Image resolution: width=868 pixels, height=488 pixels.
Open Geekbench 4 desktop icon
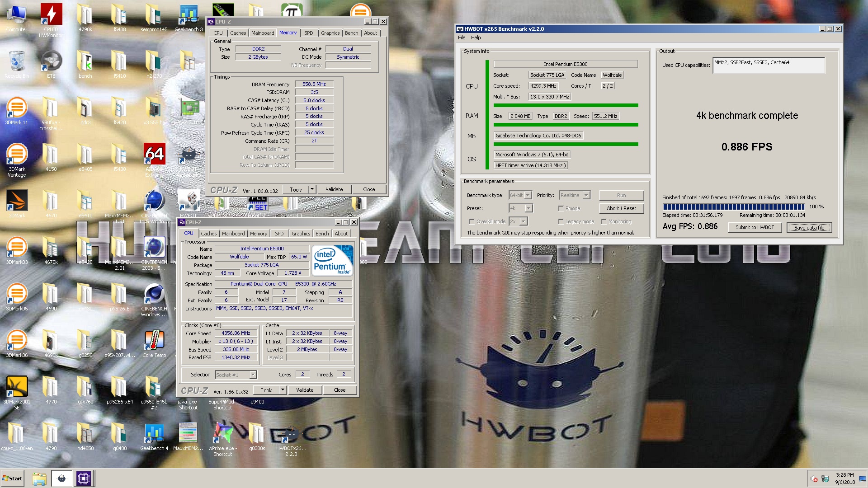tap(154, 436)
